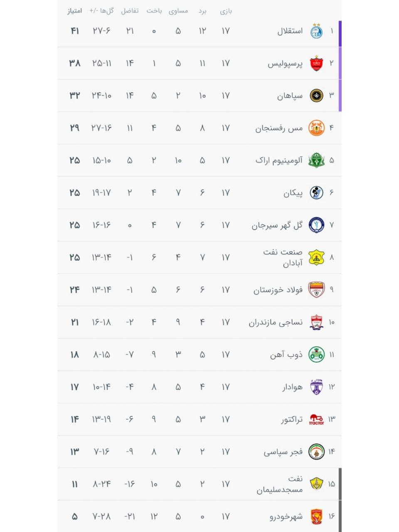Click the Gol Gohar Sirjan logo
Viewport: 399px width, 532px height.
(317, 225)
